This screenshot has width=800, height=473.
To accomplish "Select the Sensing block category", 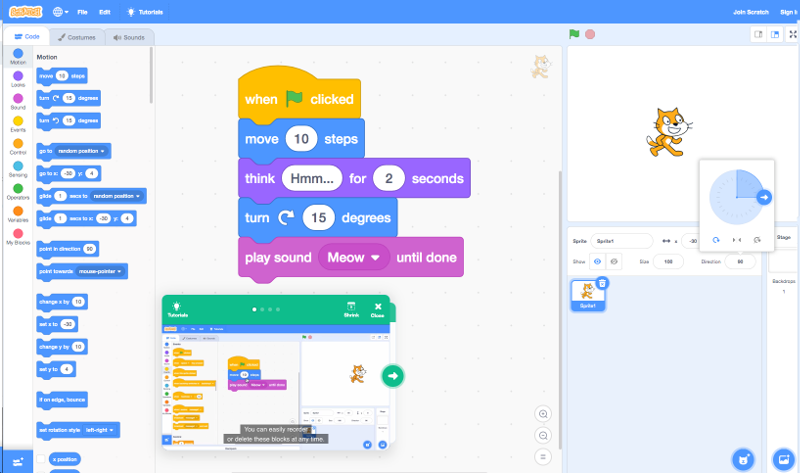I will (18, 169).
